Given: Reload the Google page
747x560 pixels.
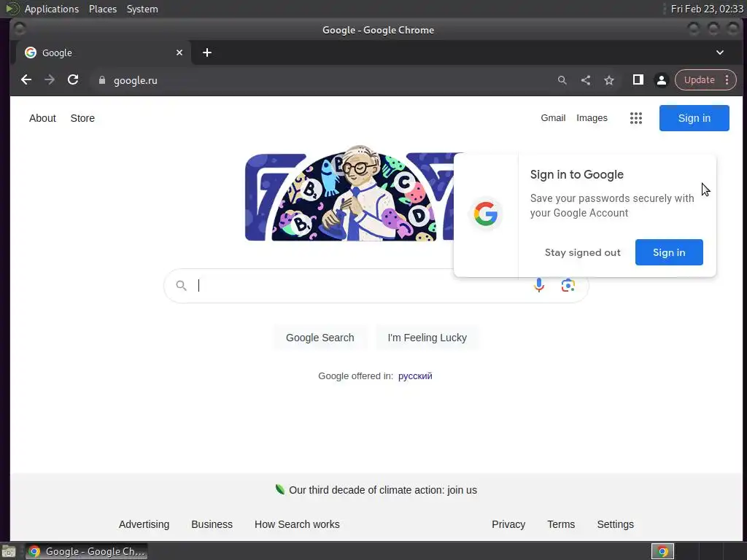Looking at the screenshot, I should click(73, 80).
